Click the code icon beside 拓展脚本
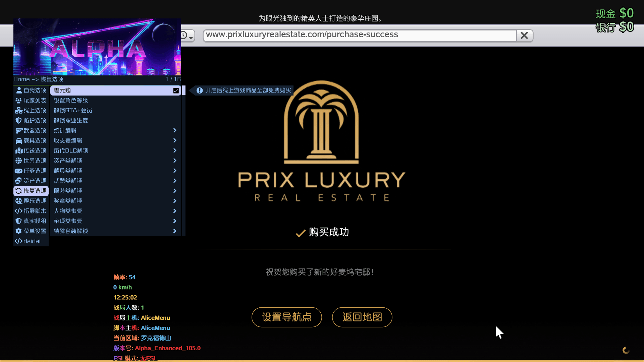The height and width of the screenshot is (362, 644). pos(19,211)
